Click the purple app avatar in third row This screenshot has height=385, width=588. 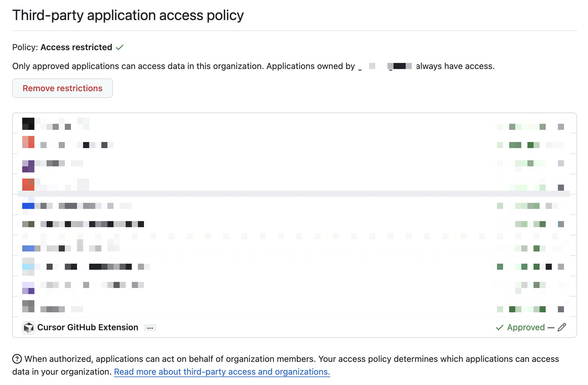(28, 166)
